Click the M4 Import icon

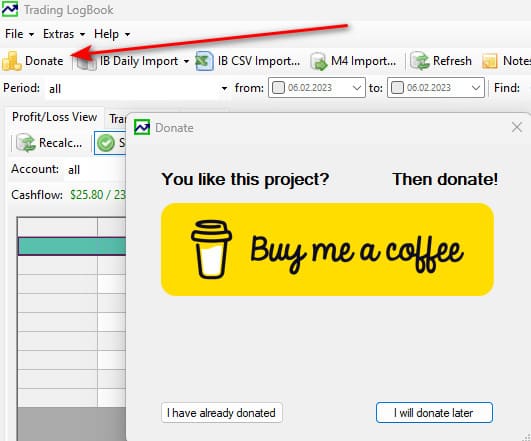(318, 62)
